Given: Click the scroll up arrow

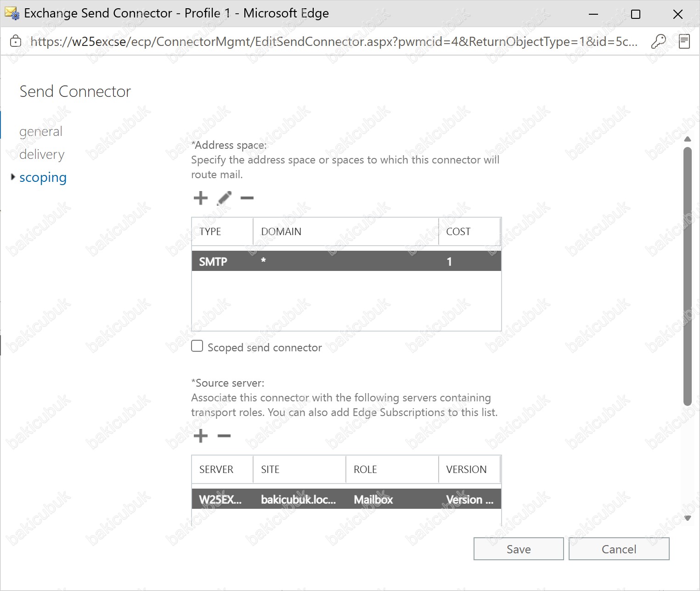Looking at the screenshot, I should tap(688, 139).
